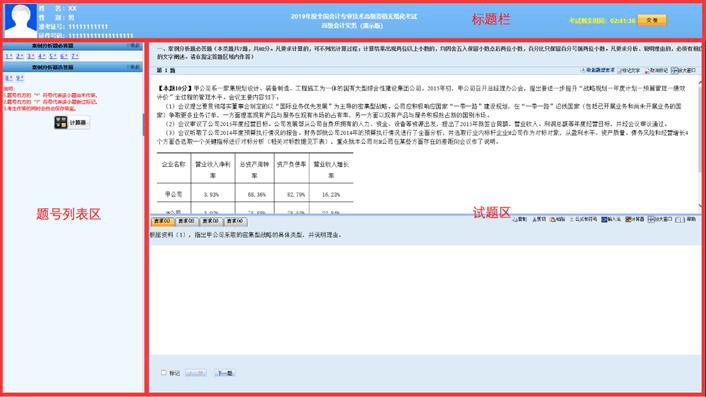
Task: Click 剪切 (cut) in the answer toolbar
Action: tap(539, 219)
